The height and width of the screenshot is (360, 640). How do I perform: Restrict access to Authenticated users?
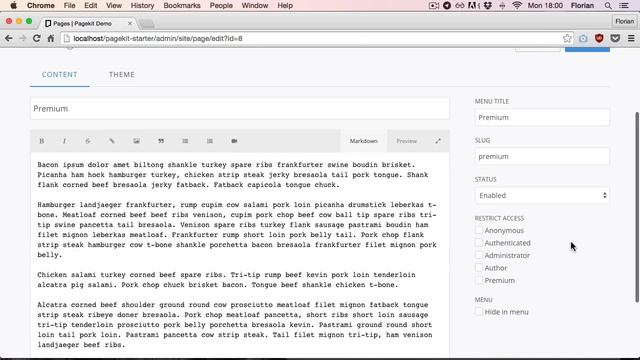pyautogui.click(x=479, y=243)
